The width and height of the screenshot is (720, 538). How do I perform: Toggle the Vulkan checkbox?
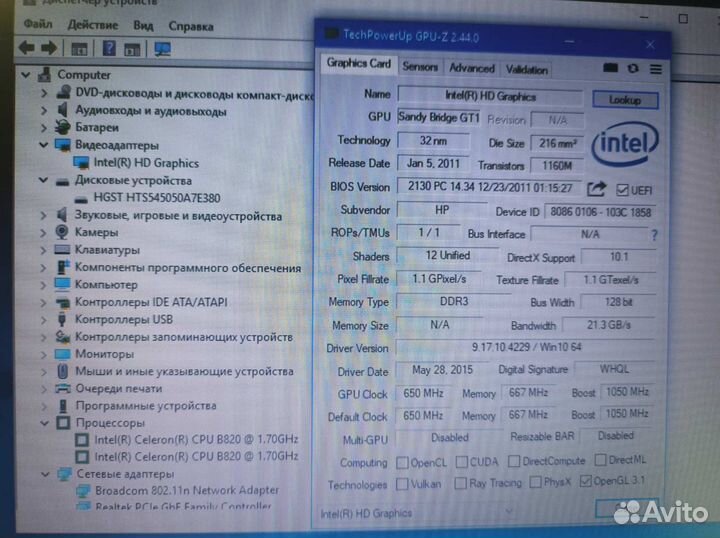[x=402, y=484]
